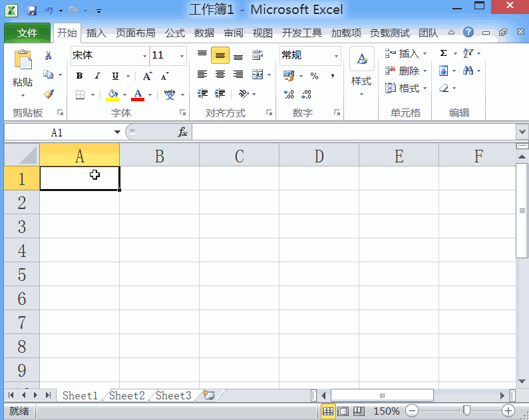Click the Decrease Indent icon
This screenshot has height=420, width=529.
[202, 93]
